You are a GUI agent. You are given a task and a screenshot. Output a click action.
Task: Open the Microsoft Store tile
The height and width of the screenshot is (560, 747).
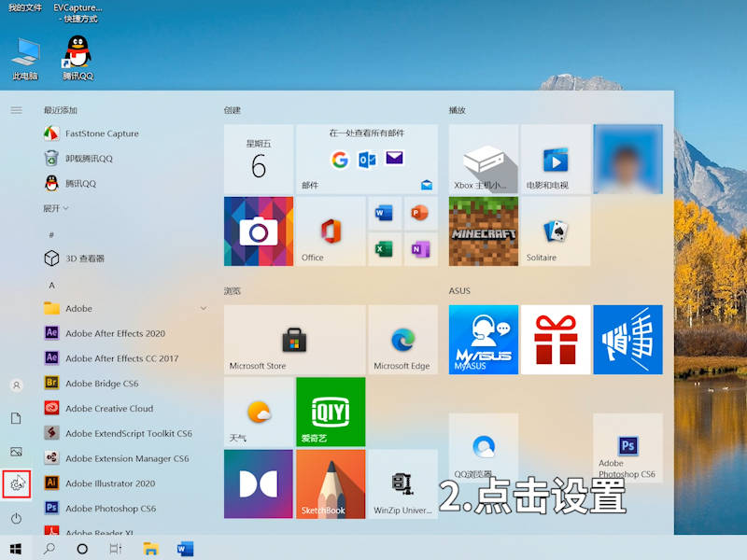coord(295,340)
